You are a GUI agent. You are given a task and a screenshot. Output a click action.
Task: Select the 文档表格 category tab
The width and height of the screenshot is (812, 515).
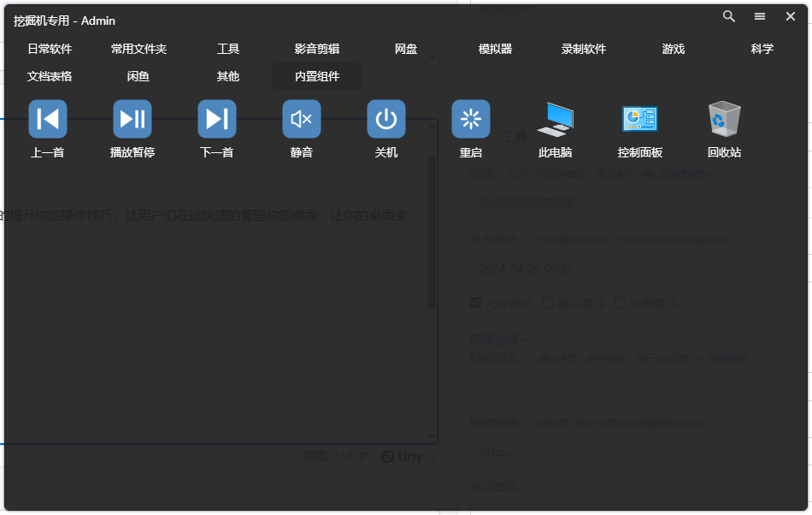click(50, 76)
